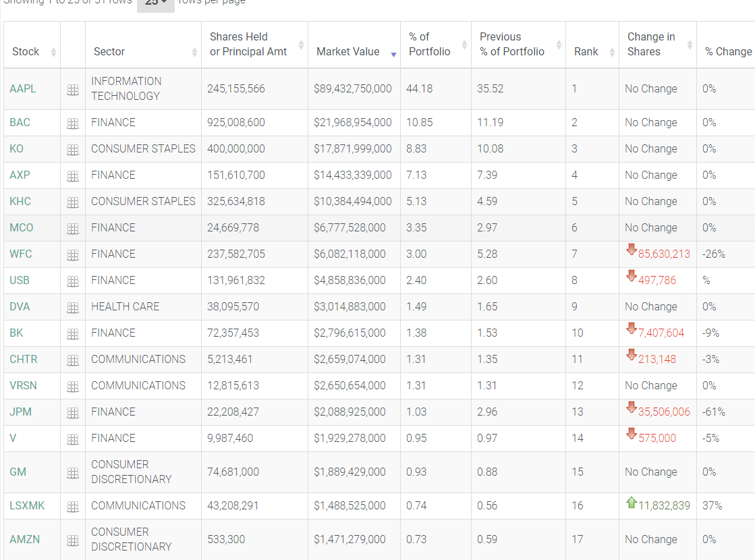Sort by % of Portfolio column
The width and height of the screenshot is (755, 560).
pyautogui.click(x=436, y=45)
